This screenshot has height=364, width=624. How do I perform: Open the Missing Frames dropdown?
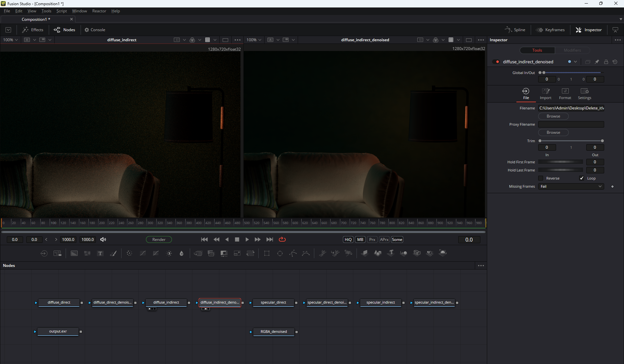click(x=571, y=186)
